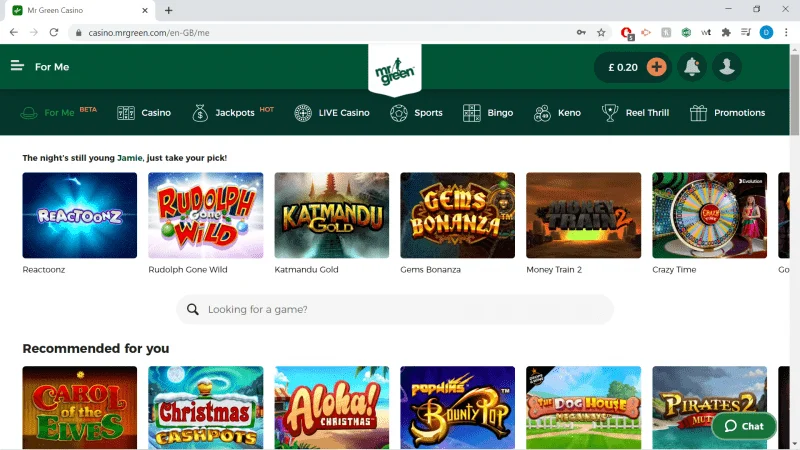Image resolution: width=800 pixels, height=450 pixels.
Task: Click 'Recommended for you' heading
Action: (x=96, y=348)
